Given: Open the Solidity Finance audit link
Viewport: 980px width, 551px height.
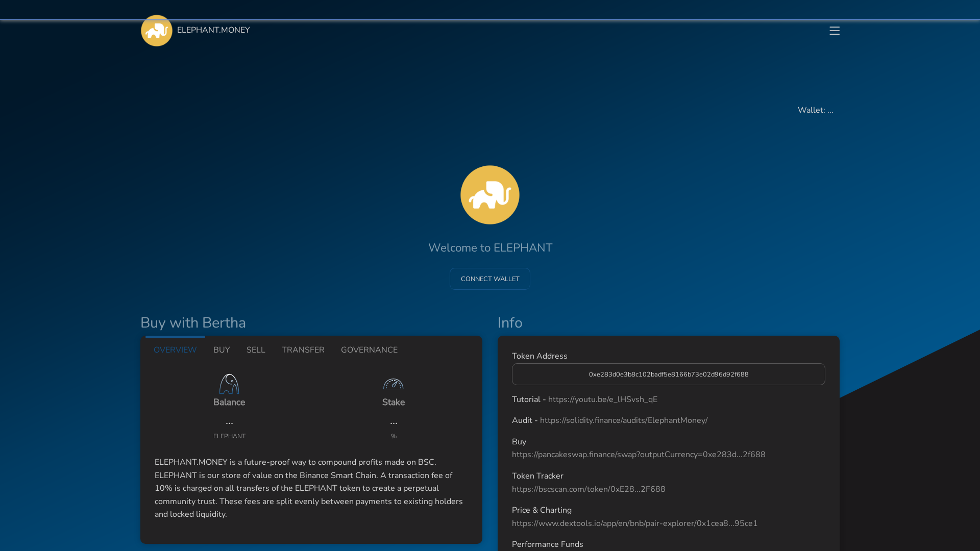Looking at the screenshot, I should pos(624,420).
